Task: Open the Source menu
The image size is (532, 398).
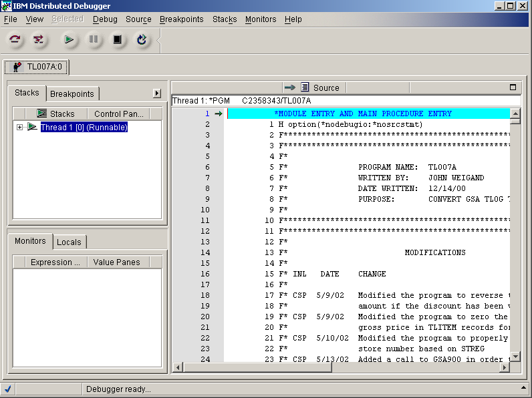Action: pyautogui.click(x=138, y=19)
